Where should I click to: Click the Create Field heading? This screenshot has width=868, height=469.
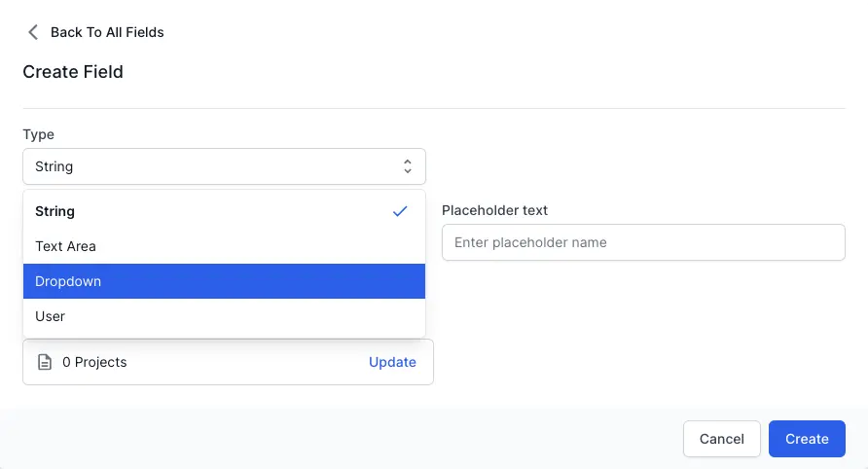point(73,72)
